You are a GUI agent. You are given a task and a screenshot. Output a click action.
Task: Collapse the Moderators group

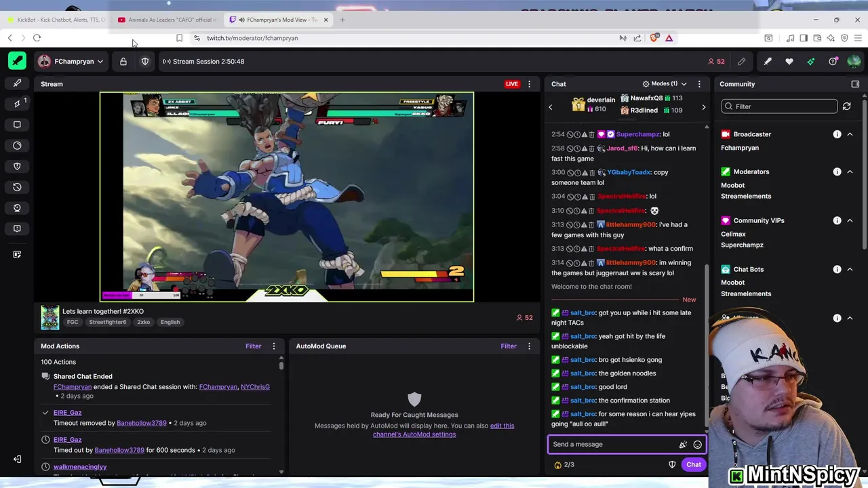tap(850, 171)
